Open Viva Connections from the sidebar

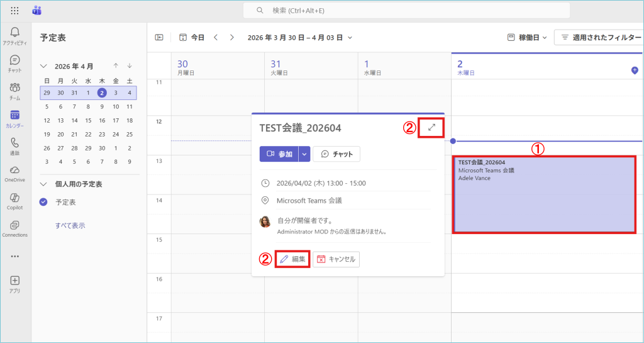(x=15, y=228)
